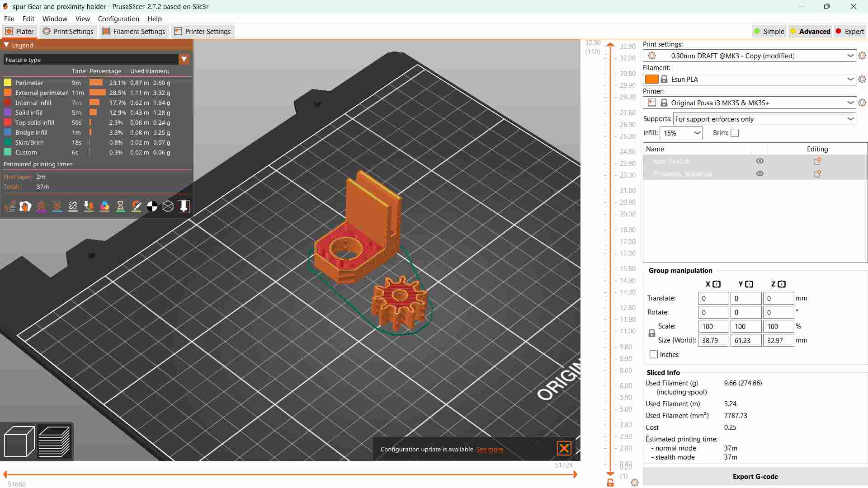Enable the Brim checkbox
Screen dimensions: 868x488
(x=735, y=133)
